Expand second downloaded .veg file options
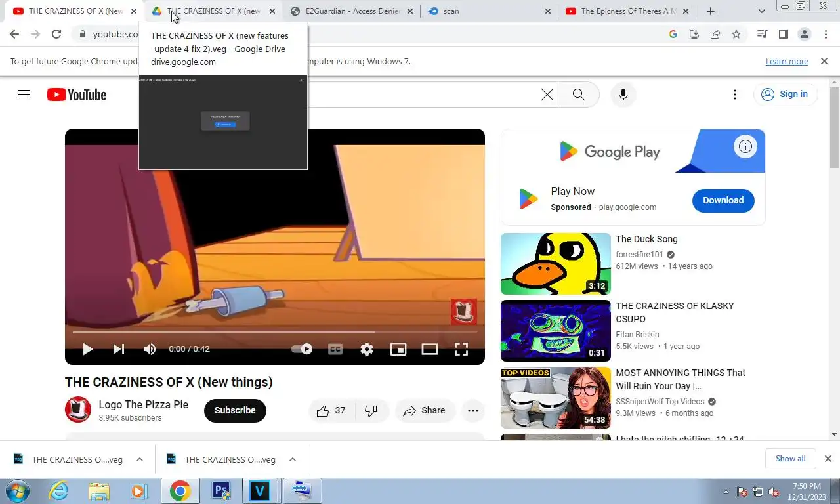Screen dimensions: 840x504 (x=293, y=459)
